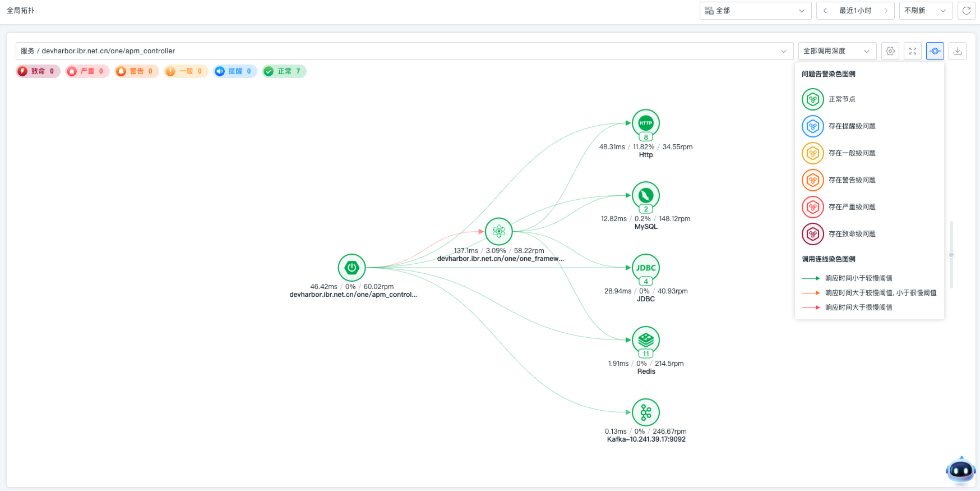
Task: Select the MySQL node icon
Action: [645, 195]
